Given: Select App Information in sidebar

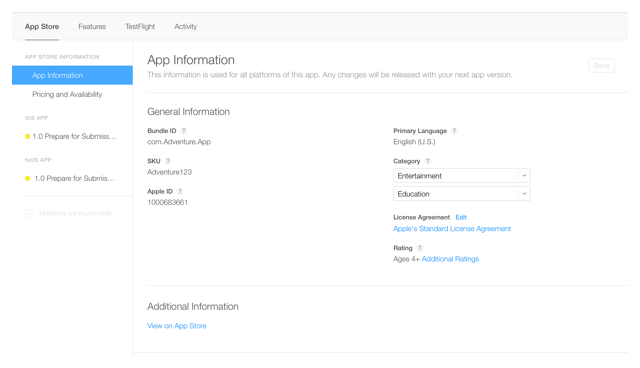Looking at the screenshot, I should [72, 75].
